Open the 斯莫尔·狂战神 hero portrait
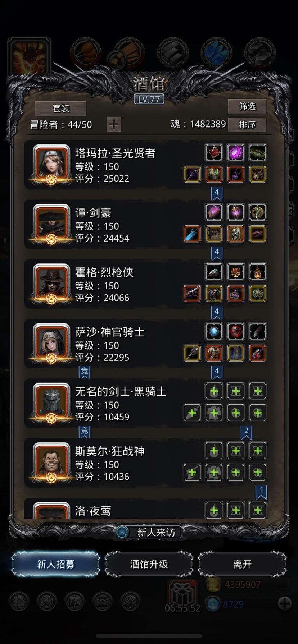 (x=51, y=464)
